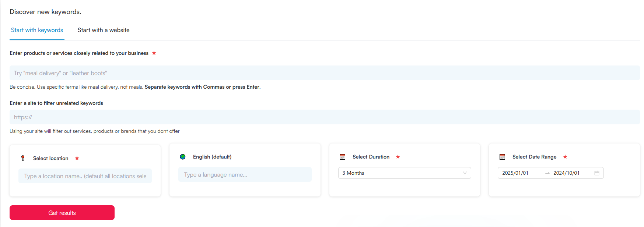Click the https:// site filter field
644x227 pixels.
[325, 117]
